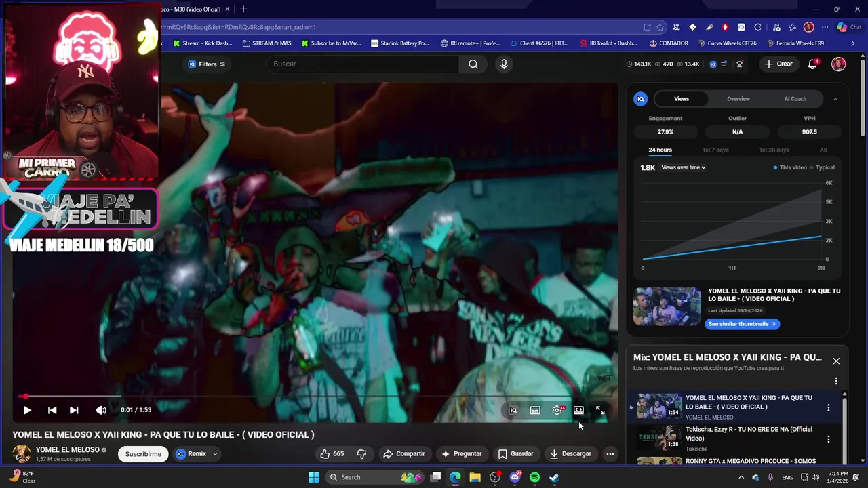Open the Filters button

tap(207, 64)
